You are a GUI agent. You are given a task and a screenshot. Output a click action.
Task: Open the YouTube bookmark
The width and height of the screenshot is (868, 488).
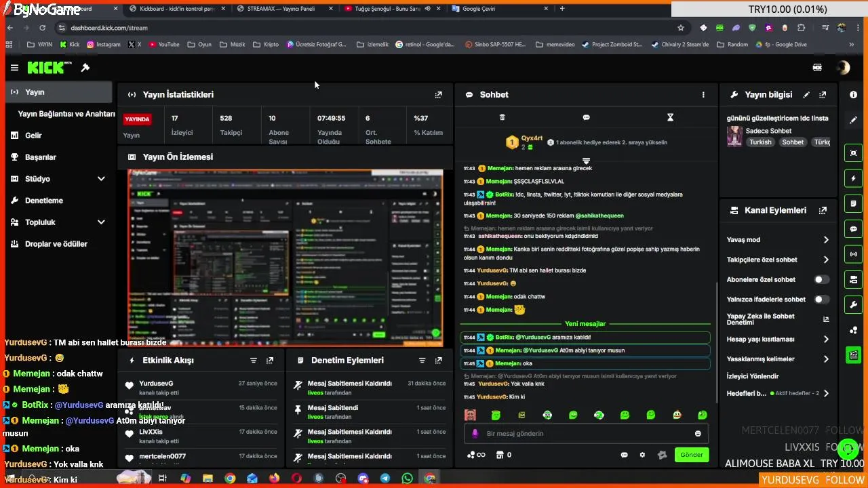(163, 45)
